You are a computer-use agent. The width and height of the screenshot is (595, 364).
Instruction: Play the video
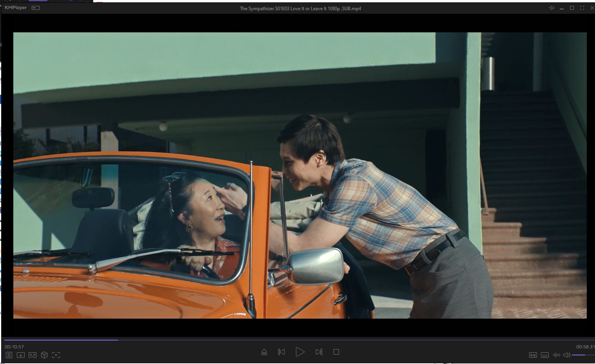click(300, 352)
